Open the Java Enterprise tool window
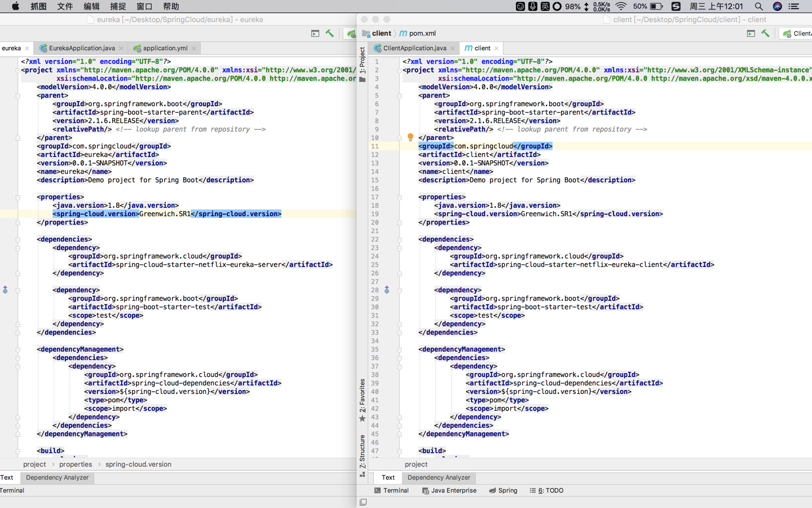Image resolution: width=812 pixels, height=508 pixels. pos(449,491)
